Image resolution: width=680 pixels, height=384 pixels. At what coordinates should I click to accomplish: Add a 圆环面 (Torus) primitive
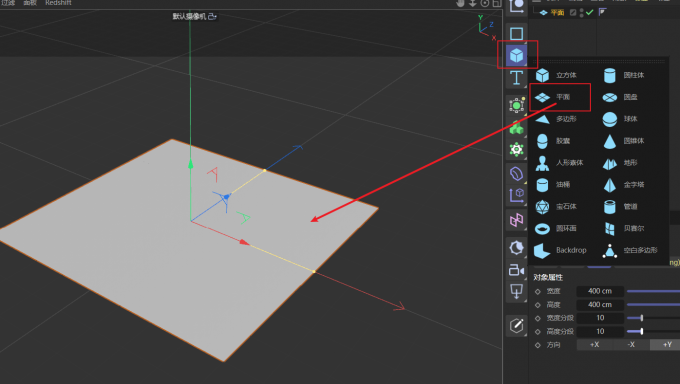[x=556, y=229]
